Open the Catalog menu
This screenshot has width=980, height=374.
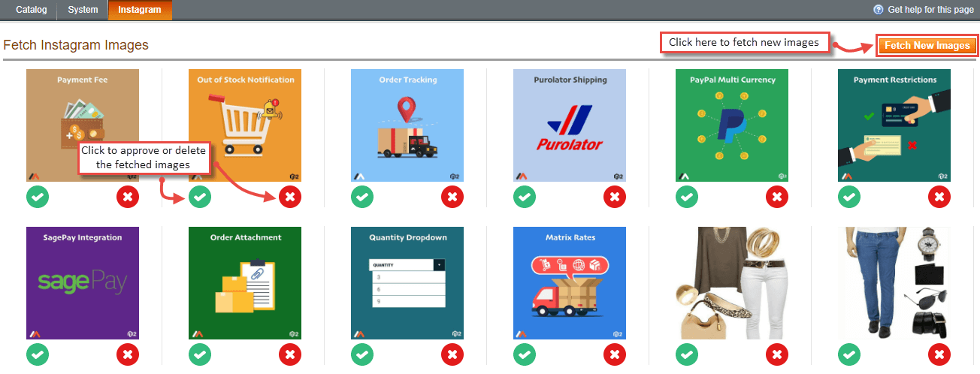click(32, 10)
